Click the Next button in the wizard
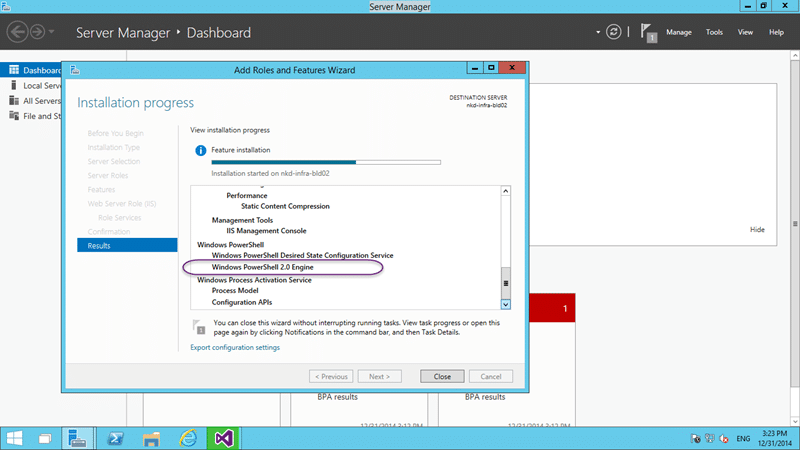The image size is (800, 450). (x=379, y=377)
